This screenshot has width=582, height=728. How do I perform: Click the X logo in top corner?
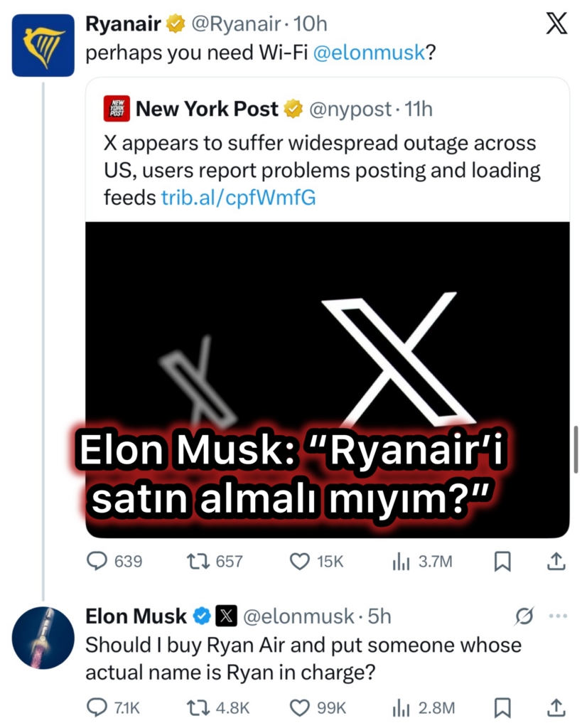click(556, 25)
